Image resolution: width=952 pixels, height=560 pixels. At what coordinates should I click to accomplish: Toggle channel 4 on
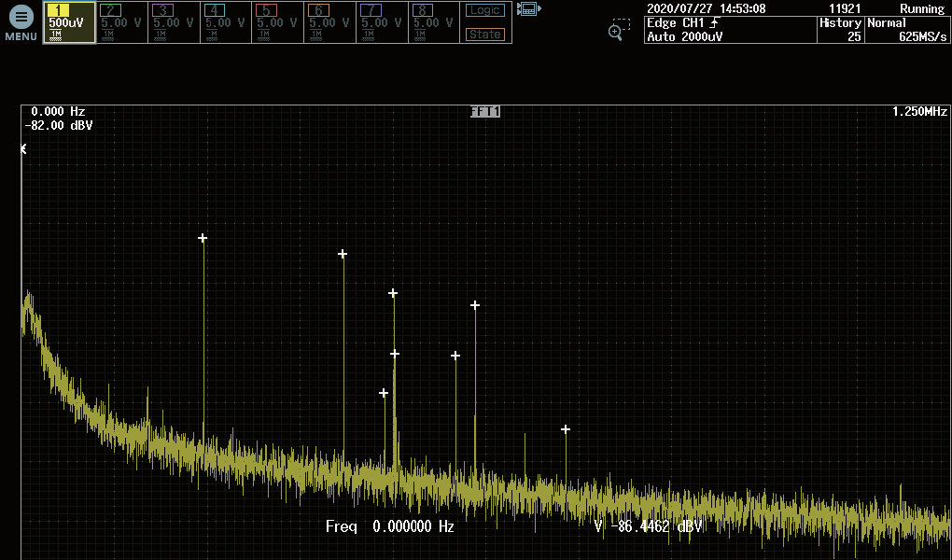pyautogui.click(x=226, y=22)
